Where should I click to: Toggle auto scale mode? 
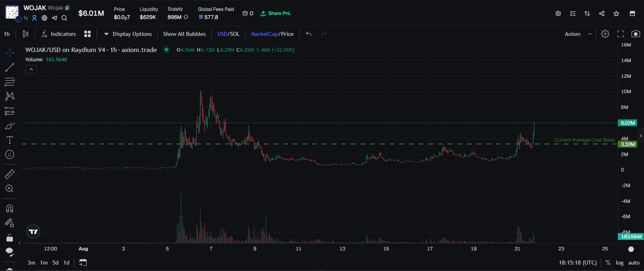633,262
